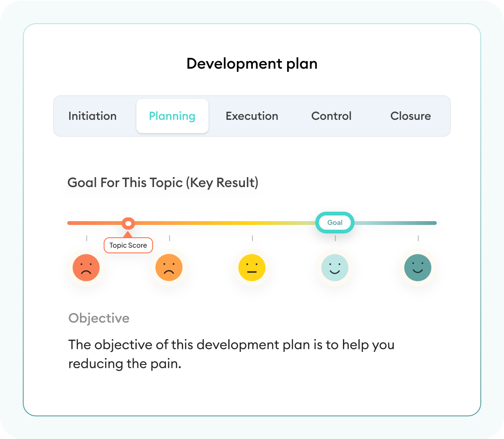The image size is (504, 439).
Task: Click the objective description text
Action: (231, 354)
